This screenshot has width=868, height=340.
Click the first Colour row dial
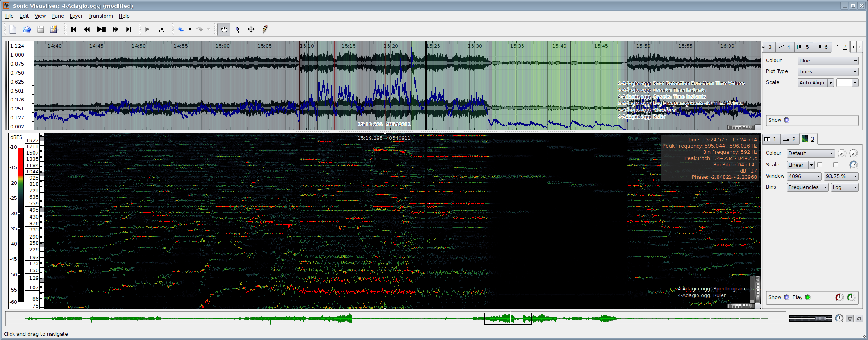click(842, 153)
